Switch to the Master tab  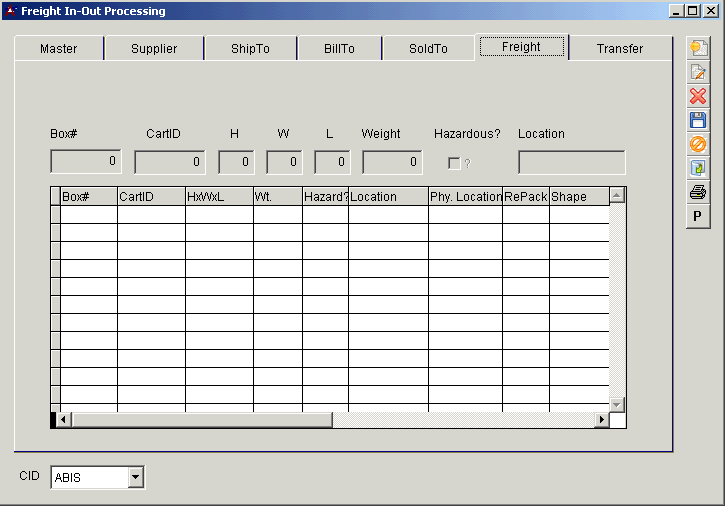pyautogui.click(x=58, y=48)
